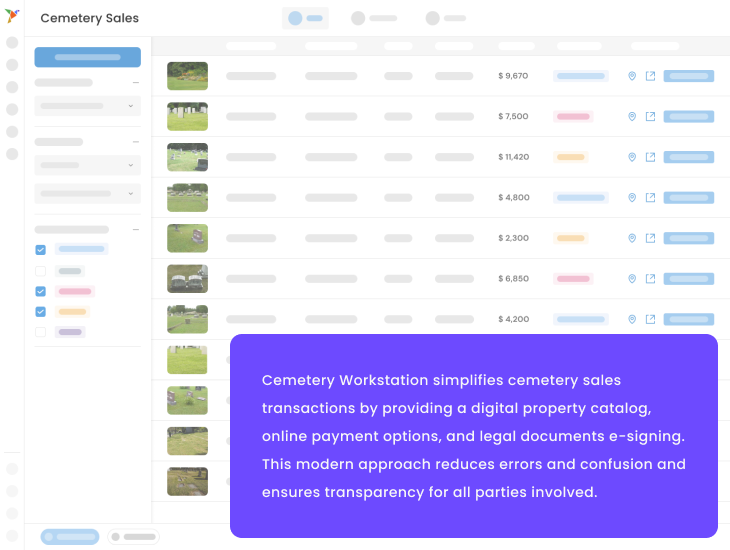Click the outlined pill button at bottom
730x550 pixels.
pos(134,536)
